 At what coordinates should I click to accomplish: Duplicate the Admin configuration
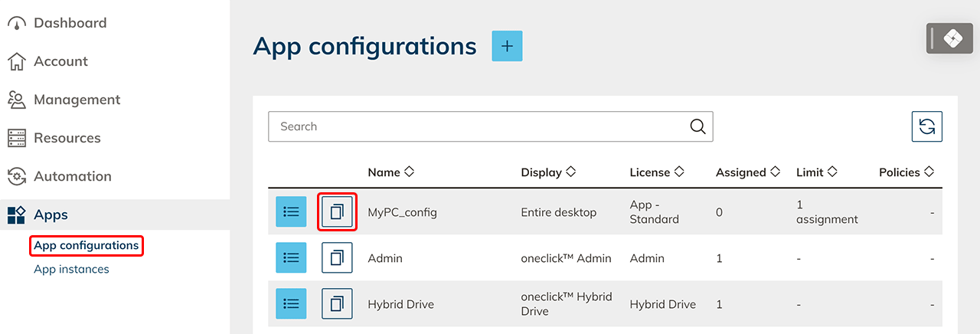pyautogui.click(x=337, y=258)
